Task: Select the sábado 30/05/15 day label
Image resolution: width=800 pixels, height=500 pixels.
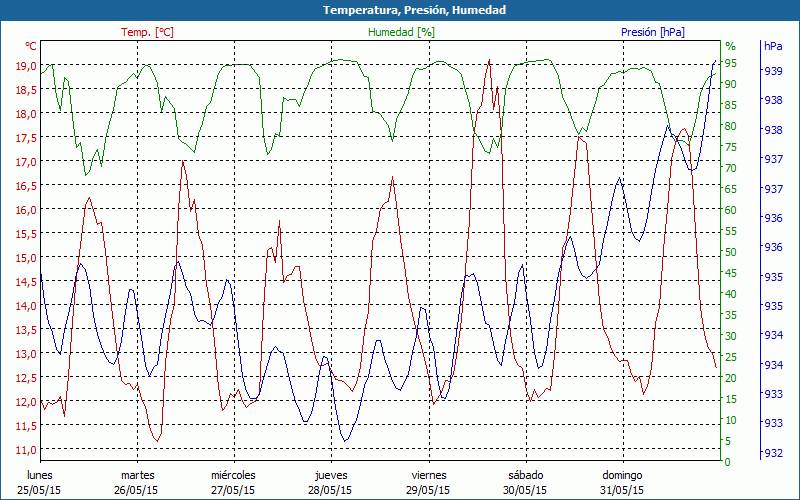Action: click(x=525, y=482)
